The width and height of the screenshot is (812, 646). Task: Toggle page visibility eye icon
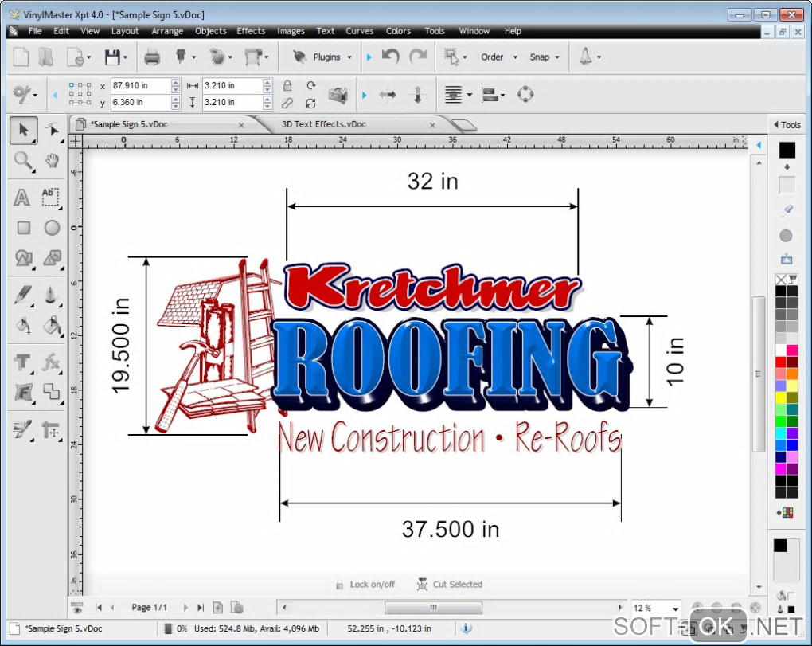77,608
